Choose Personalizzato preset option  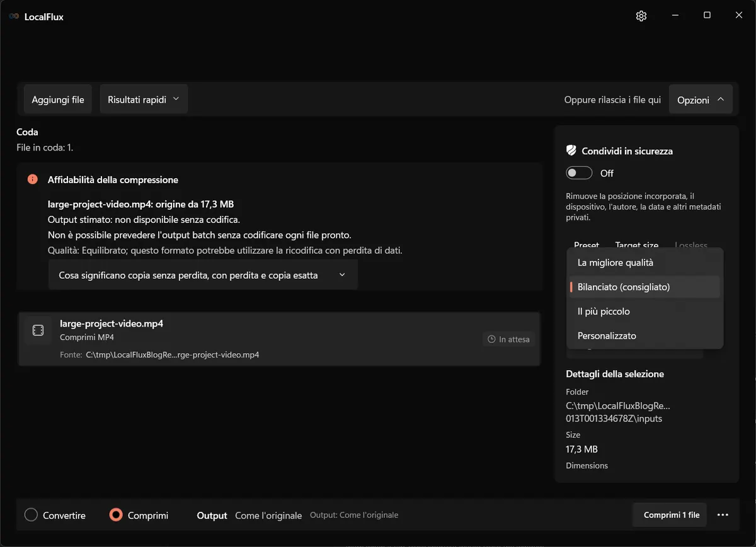pos(644,336)
